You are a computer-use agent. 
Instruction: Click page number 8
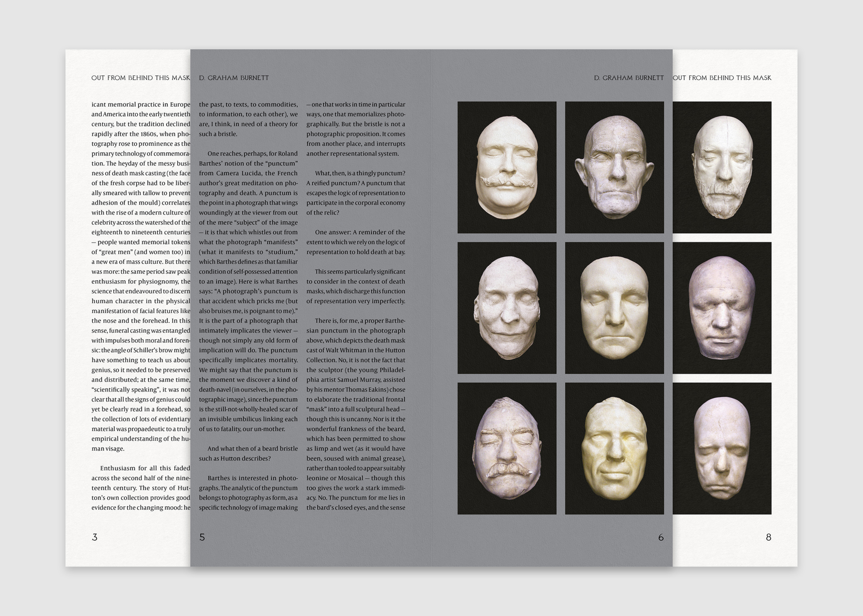[x=768, y=537]
